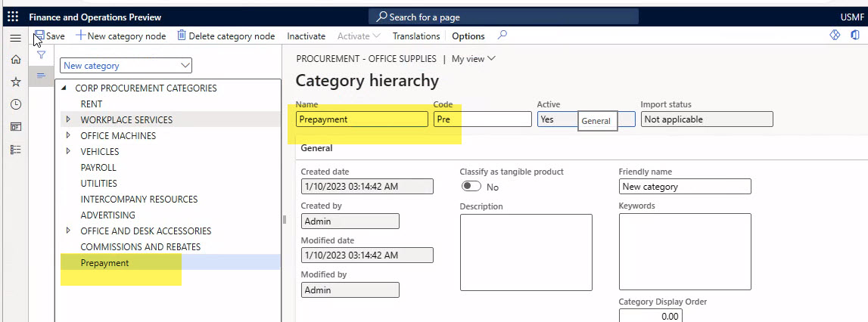Viewport: 868px width, 322px height.
Task: Click the Keywords text area
Action: [x=685, y=252]
